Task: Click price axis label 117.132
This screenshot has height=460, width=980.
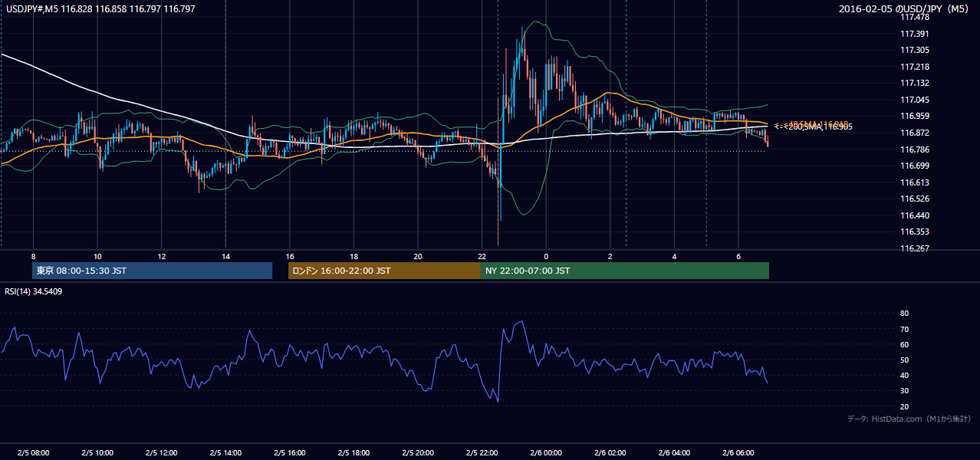Action: 915,83
